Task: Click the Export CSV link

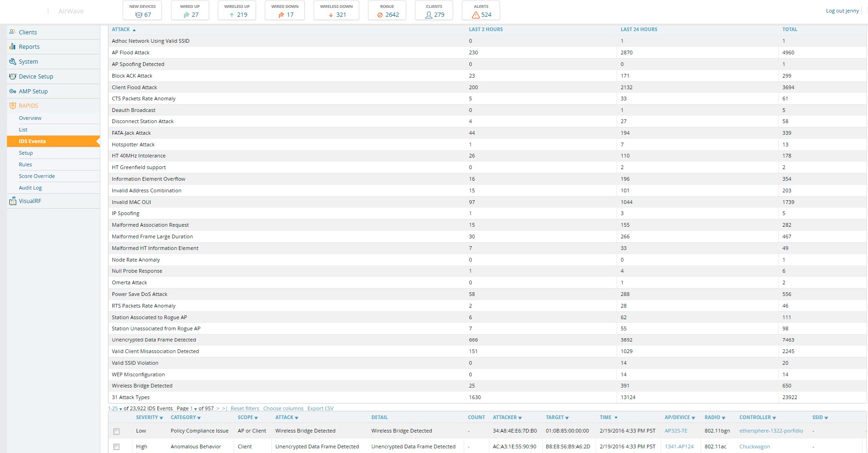Action: click(320, 408)
